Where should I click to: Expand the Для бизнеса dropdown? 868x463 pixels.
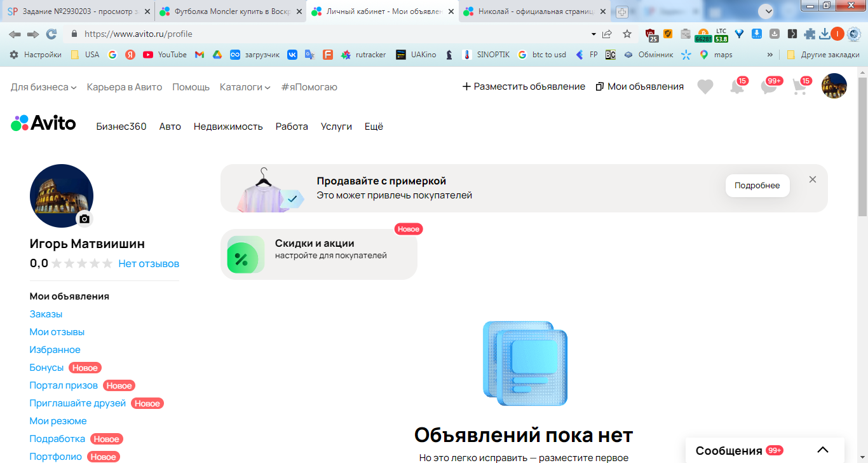[x=44, y=87]
